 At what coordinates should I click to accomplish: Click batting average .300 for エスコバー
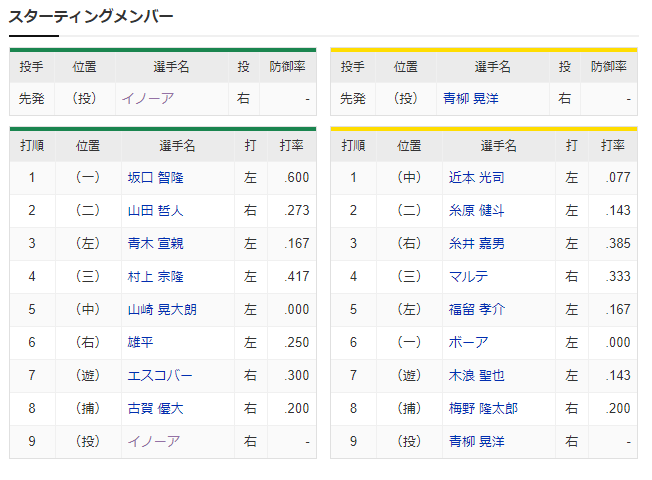click(297, 375)
